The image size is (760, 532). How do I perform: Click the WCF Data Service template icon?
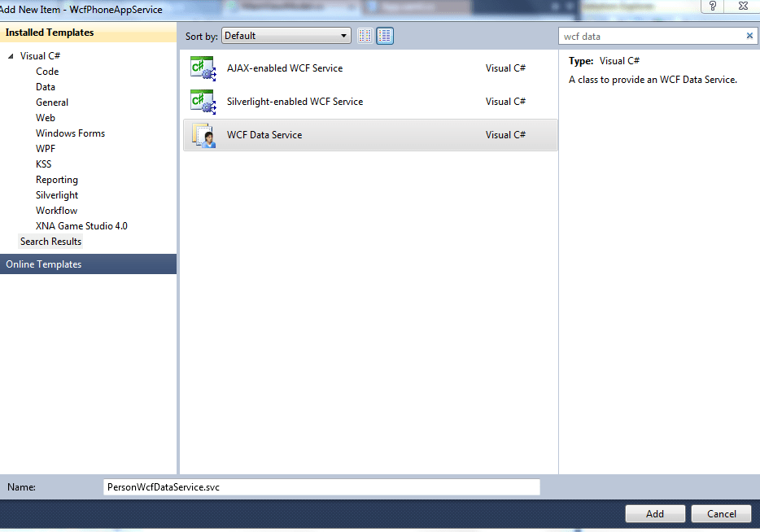(x=204, y=135)
